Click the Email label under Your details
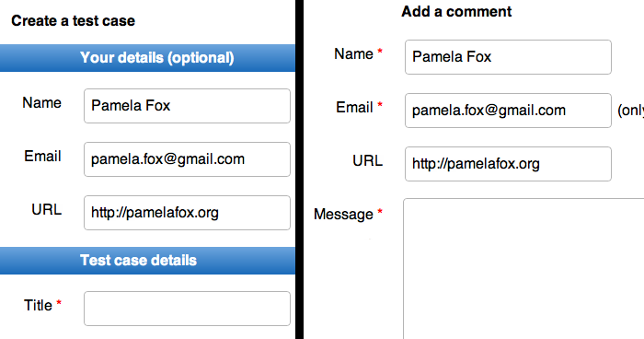 tap(42, 157)
